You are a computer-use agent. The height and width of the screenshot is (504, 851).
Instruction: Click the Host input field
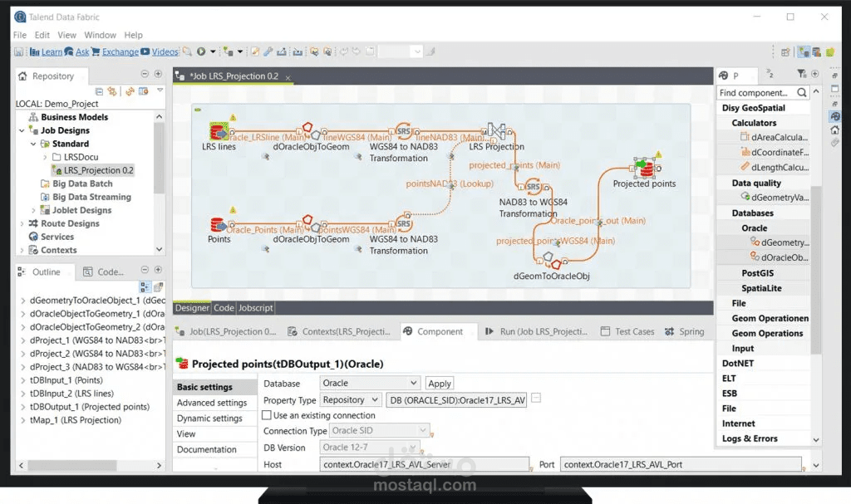[425, 464]
